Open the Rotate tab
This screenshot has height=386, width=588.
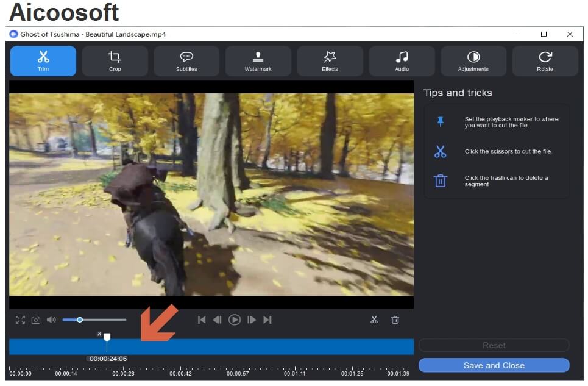click(x=545, y=61)
